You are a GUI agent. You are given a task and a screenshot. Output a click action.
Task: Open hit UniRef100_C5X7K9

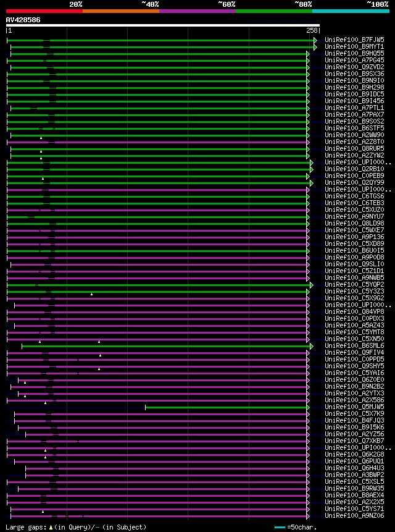[x=354, y=413]
